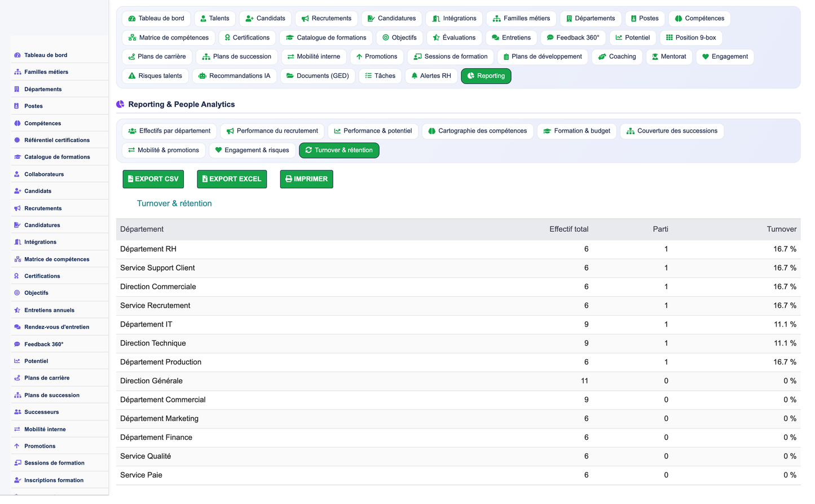Click the Département RH row name
The height and width of the screenshot is (504, 815).
[148, 249]
